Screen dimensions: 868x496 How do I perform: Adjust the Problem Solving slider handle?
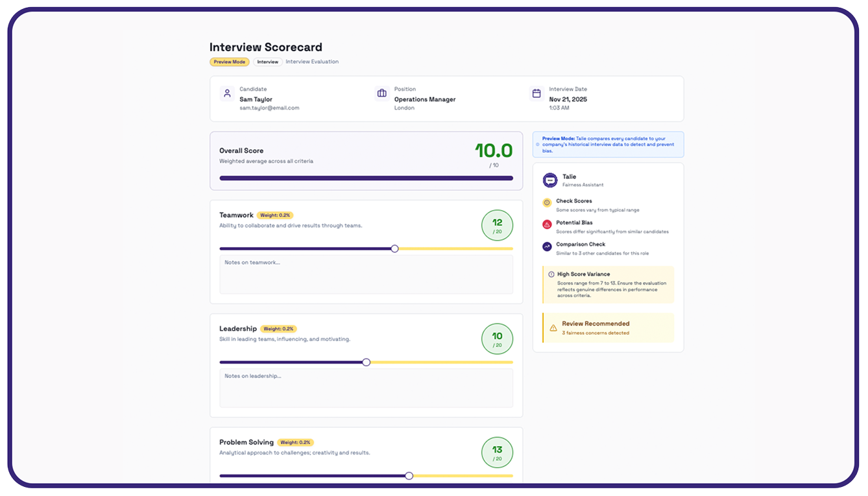(x=409, y=476)
